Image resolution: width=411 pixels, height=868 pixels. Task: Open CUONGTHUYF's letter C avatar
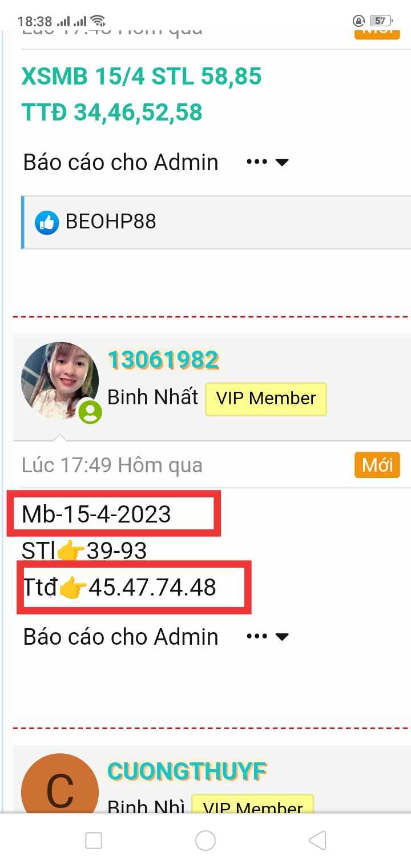tap(59, 790)
